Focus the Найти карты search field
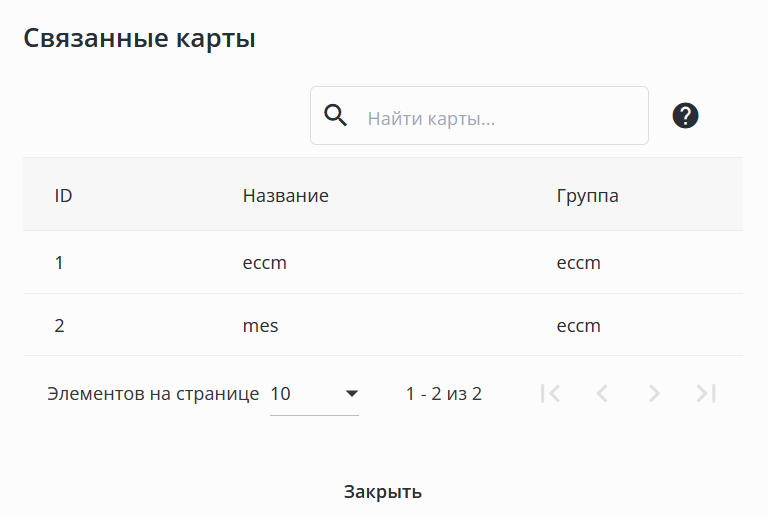Image resolution: width=768 pixels, height=517 pixels. point(500,118)
